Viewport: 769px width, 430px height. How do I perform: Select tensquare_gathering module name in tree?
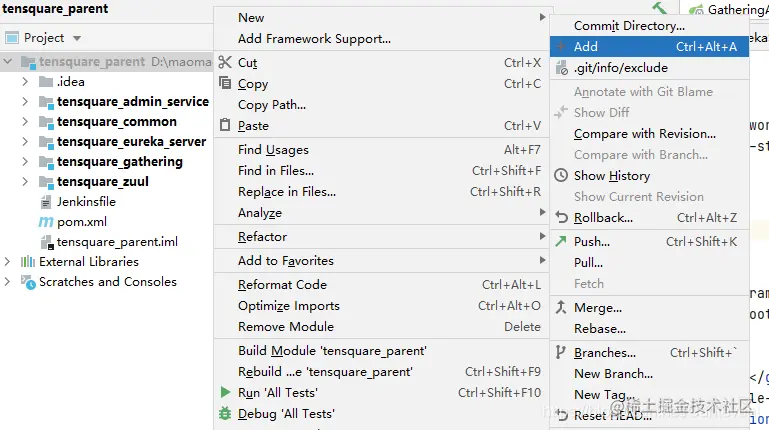(120, 162)
